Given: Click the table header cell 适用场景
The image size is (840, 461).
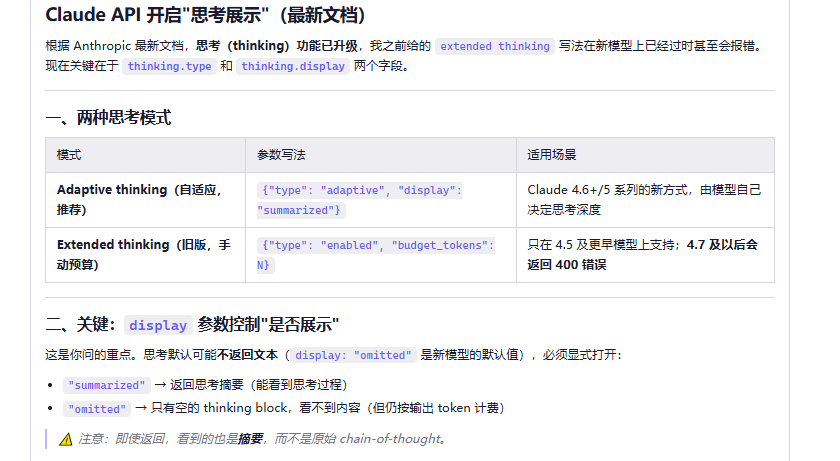Looking at the screenshot, I should (645, 155).
